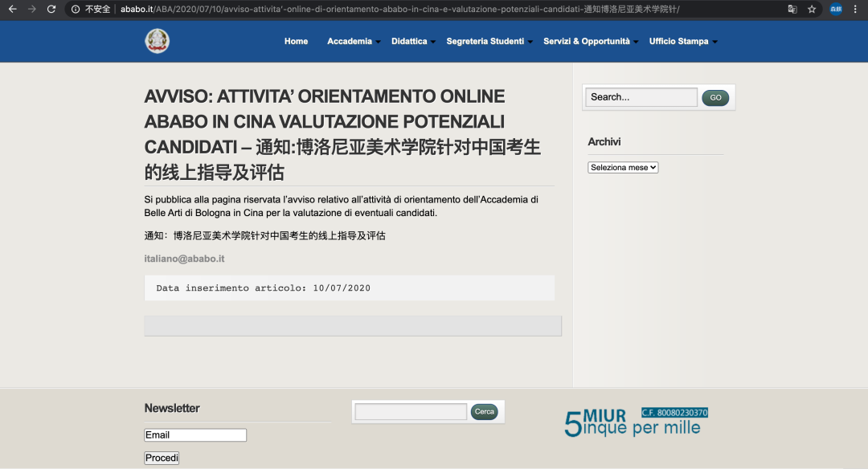Click the AVVISO article title heading

(342, 134)
